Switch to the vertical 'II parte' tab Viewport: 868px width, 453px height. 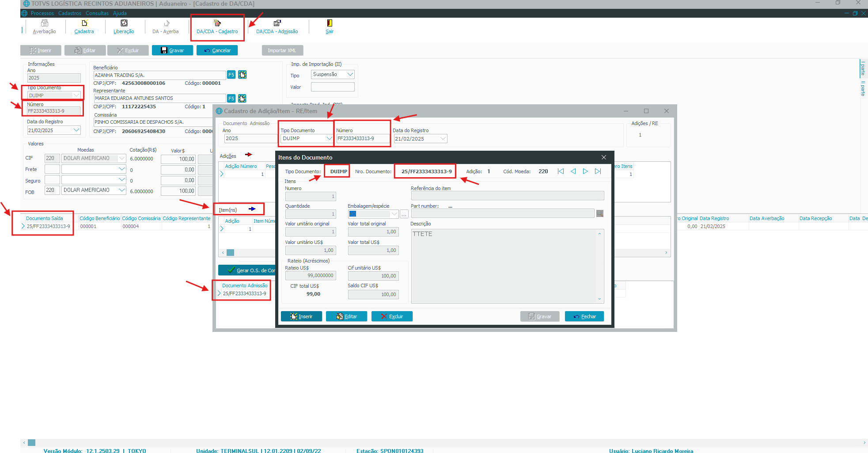tap(863, 88)
